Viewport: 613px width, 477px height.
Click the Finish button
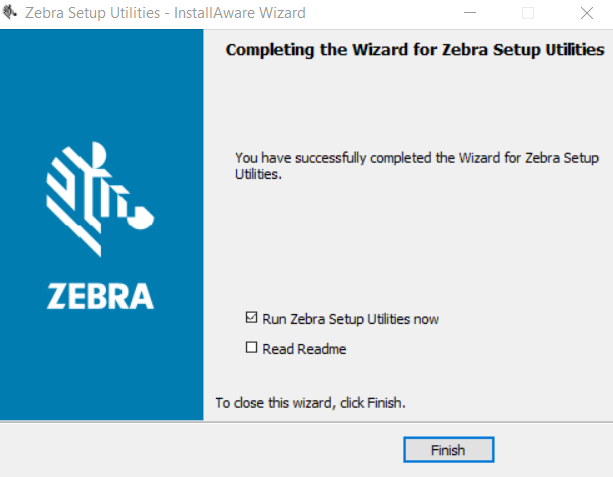(x=448, y=450)
